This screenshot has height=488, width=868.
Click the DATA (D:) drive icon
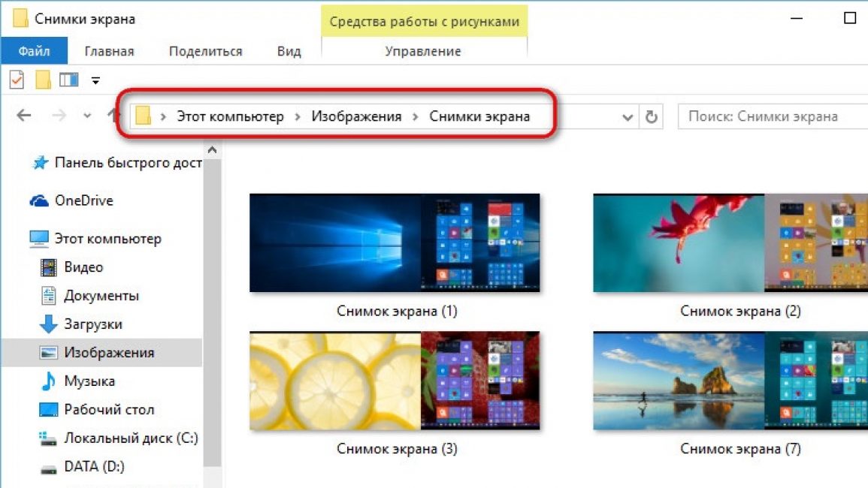coord(49,470)
